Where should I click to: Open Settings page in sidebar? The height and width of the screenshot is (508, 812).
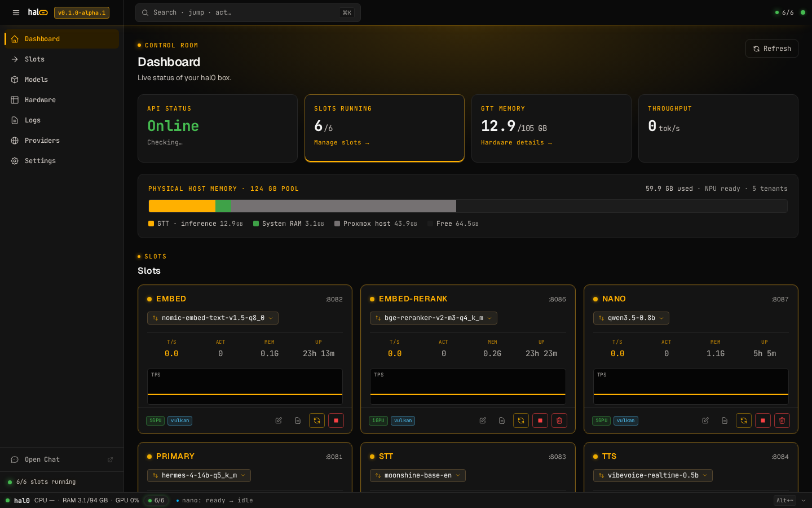[x=61, y=161]
